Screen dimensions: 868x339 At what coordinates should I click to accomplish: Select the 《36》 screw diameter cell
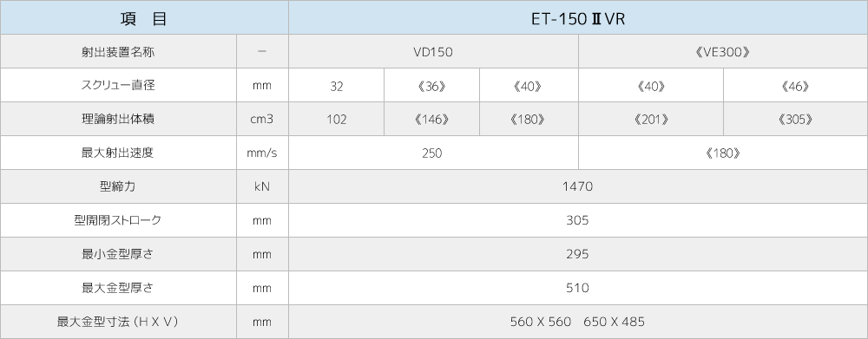click(x=431, y=86)
